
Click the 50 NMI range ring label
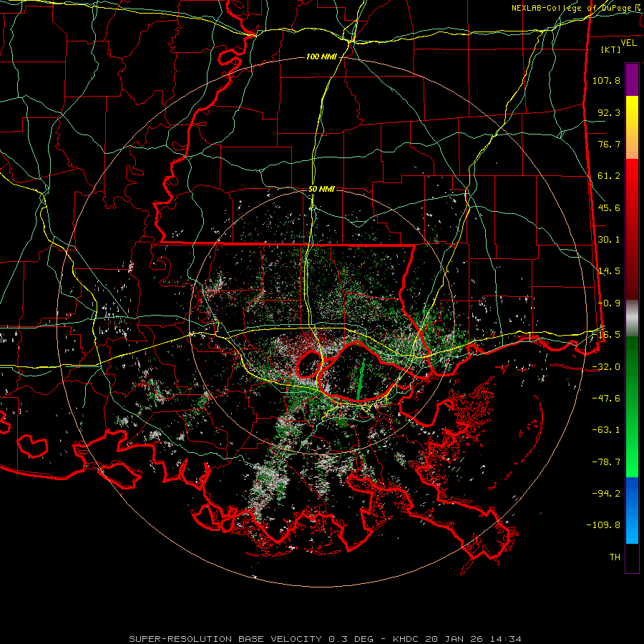pyautogui.click(x=321, y=190)
